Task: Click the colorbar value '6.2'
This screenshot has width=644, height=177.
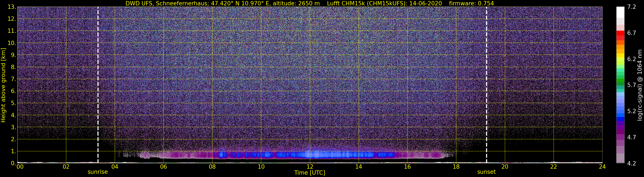Action: [x=632, y=59]
